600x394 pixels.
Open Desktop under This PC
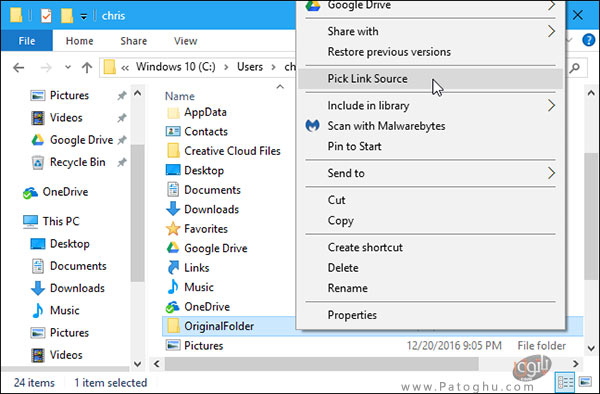tap(70, 244)
